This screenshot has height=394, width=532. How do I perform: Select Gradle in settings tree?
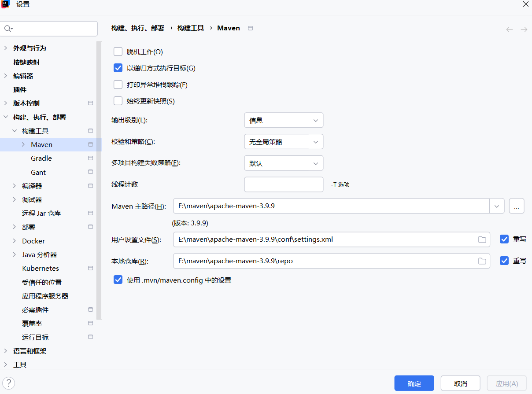coord(41,158)
